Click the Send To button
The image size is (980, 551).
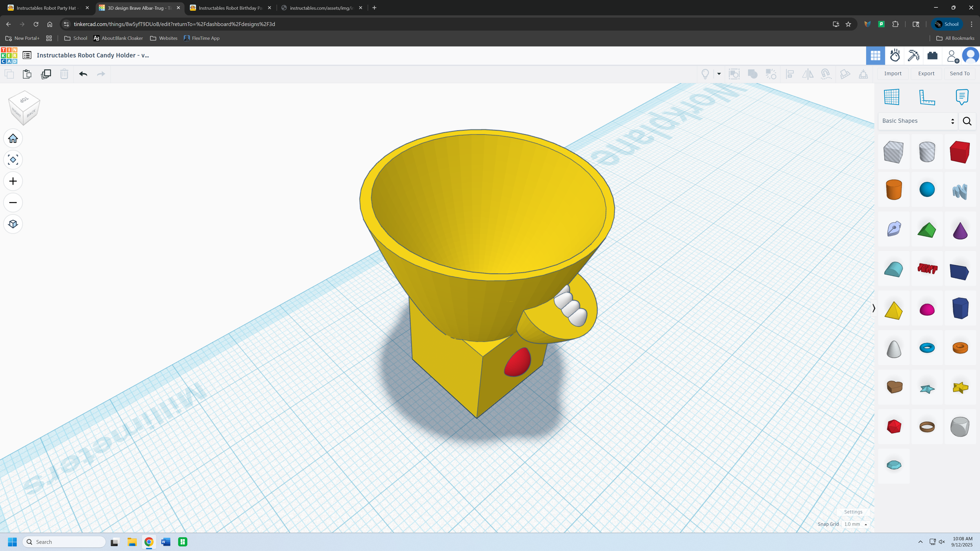[960, 73]
